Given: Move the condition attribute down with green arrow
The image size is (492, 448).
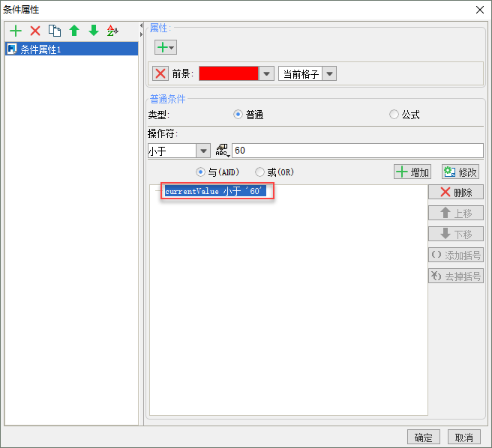Looking at the screenshot, I should tap(94, 31).
